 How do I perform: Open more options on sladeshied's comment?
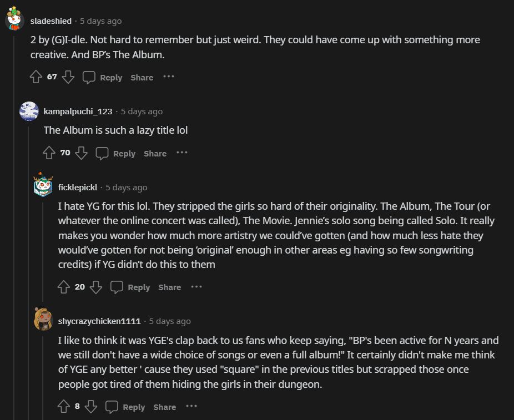pos(169,77)
